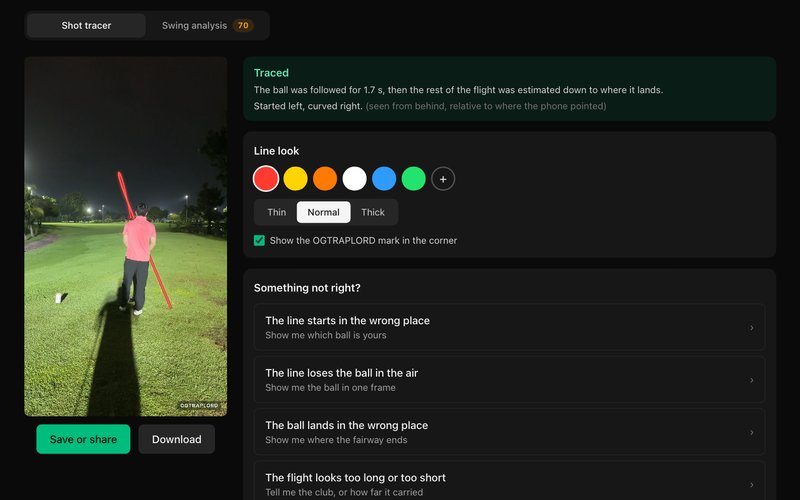Select the yellow line color
This screenshot has height=500, width=800.
click(295, 179)
